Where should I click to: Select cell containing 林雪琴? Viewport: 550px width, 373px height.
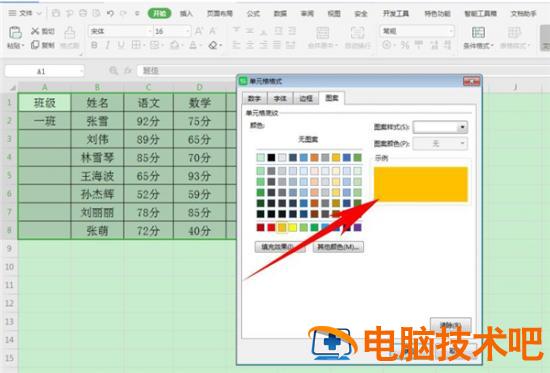click(97, 158)
